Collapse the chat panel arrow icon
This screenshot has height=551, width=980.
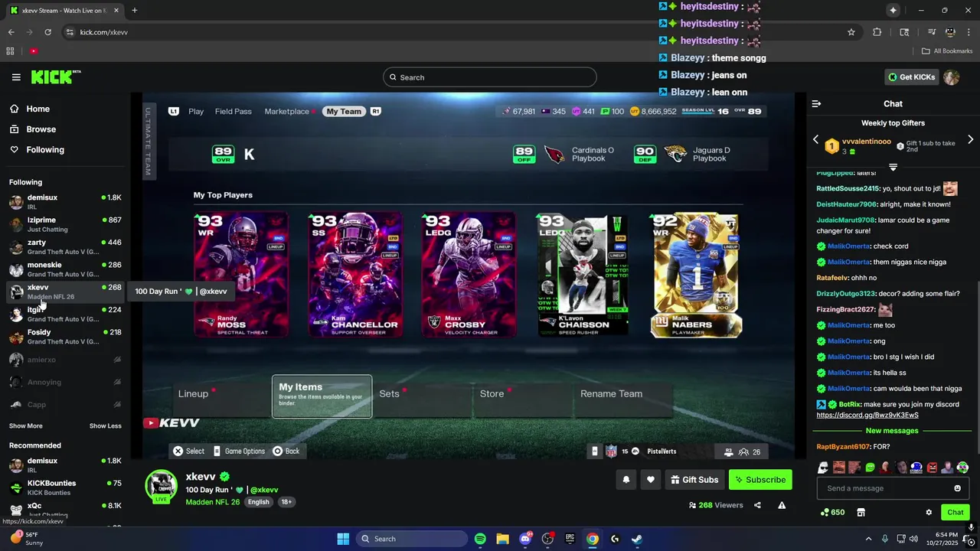pyautogui.click(x=816, y=104)
